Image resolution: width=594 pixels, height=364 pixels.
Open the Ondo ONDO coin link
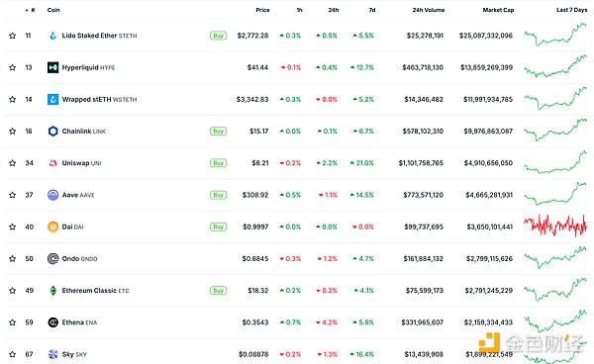(x=79, y=259)
